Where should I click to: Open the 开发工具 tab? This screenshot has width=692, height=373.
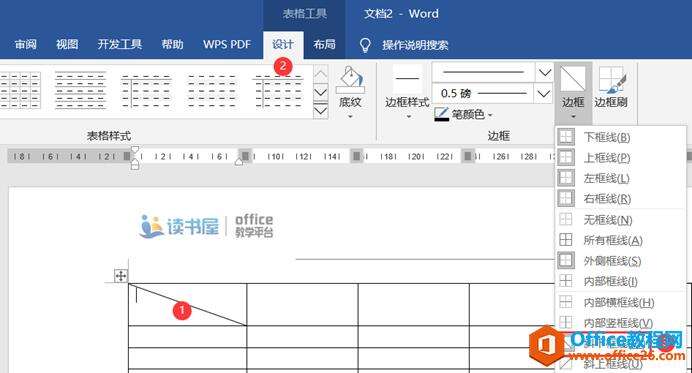click(x=120, y=45)
